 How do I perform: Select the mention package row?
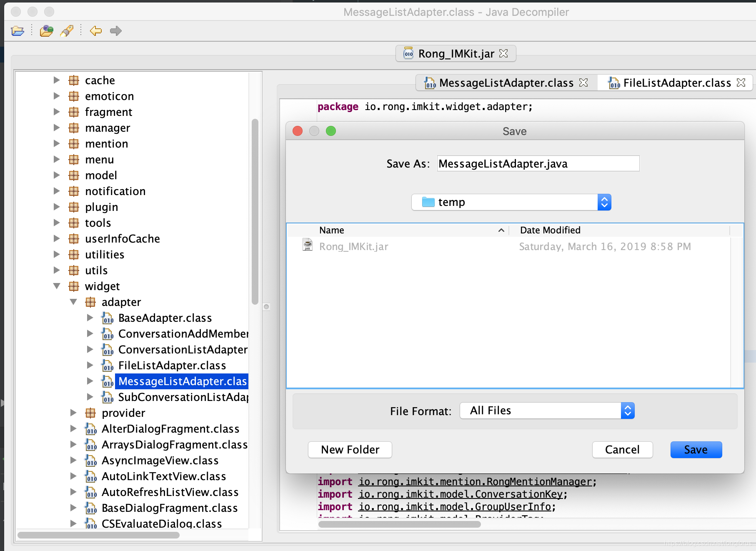click(x=106, y=143)
